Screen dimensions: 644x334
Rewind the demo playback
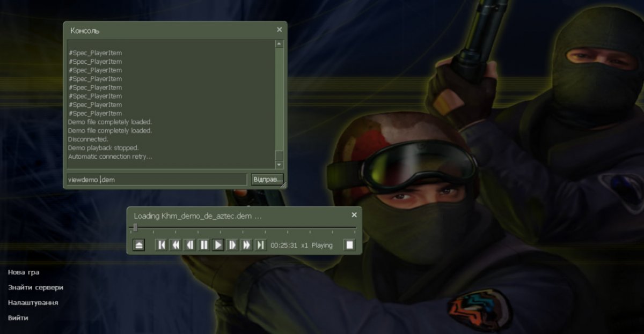pyautogui.click(x=175, y=245)
